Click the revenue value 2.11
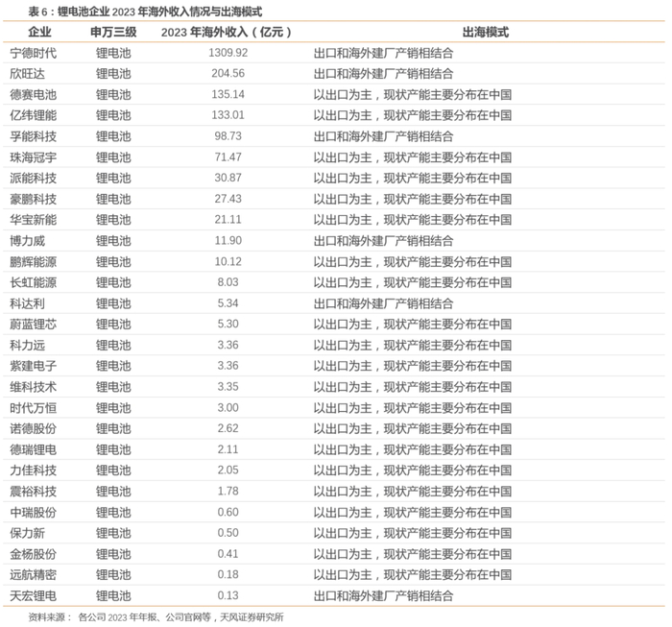 point(228,449)
